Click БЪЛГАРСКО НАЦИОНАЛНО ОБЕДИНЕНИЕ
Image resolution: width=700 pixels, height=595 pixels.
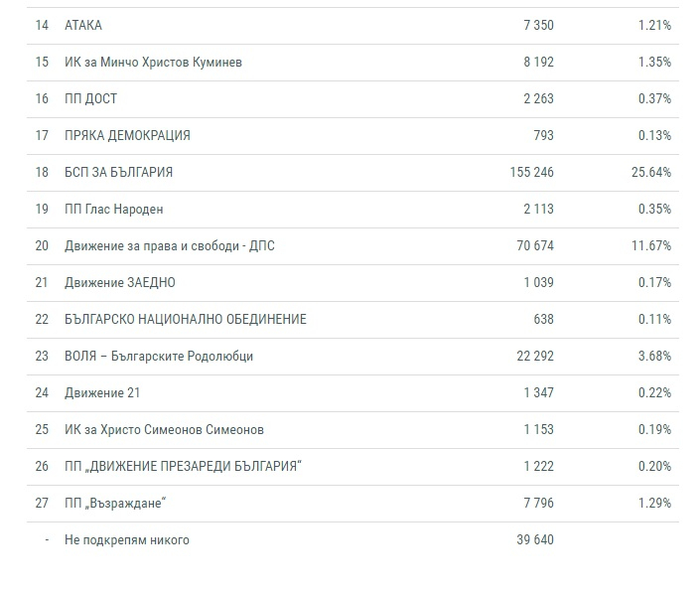(x=186, y=320)
